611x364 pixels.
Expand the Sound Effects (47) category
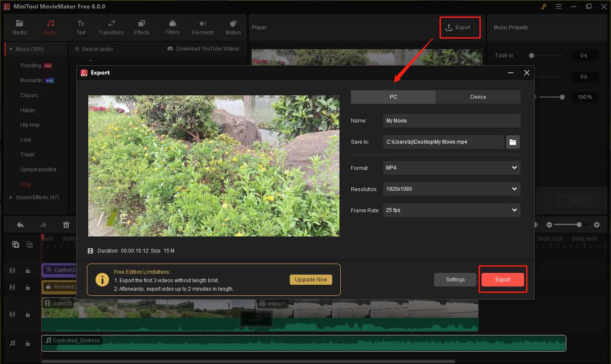coord(11,197)
